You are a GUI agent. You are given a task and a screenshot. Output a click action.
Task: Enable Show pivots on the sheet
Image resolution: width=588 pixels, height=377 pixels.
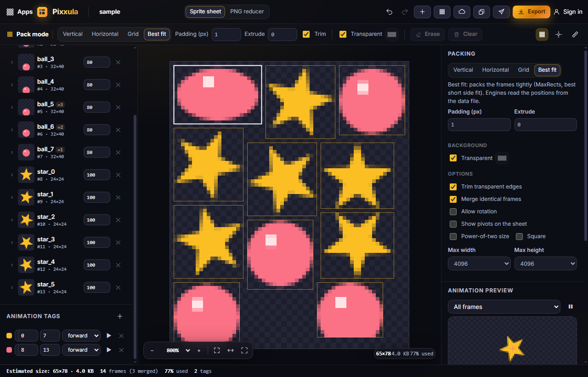pyautogui.click(x=453, y=224)
